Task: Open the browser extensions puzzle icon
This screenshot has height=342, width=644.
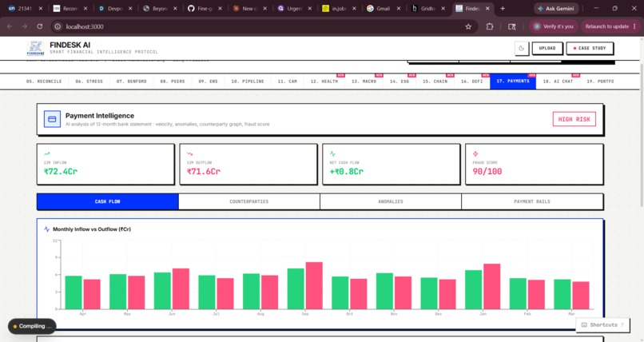Action: (x=490, y=26)
